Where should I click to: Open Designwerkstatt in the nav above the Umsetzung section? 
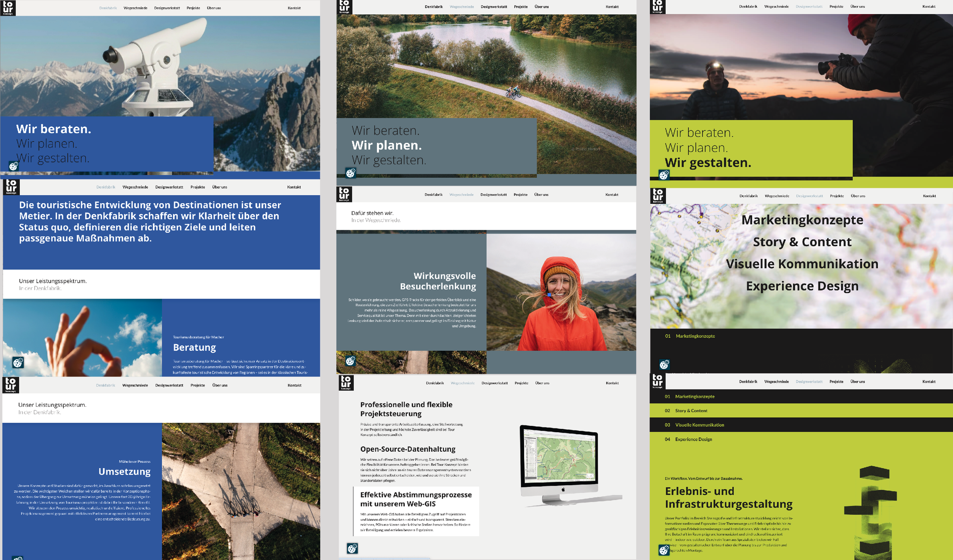tap(169, 385)
